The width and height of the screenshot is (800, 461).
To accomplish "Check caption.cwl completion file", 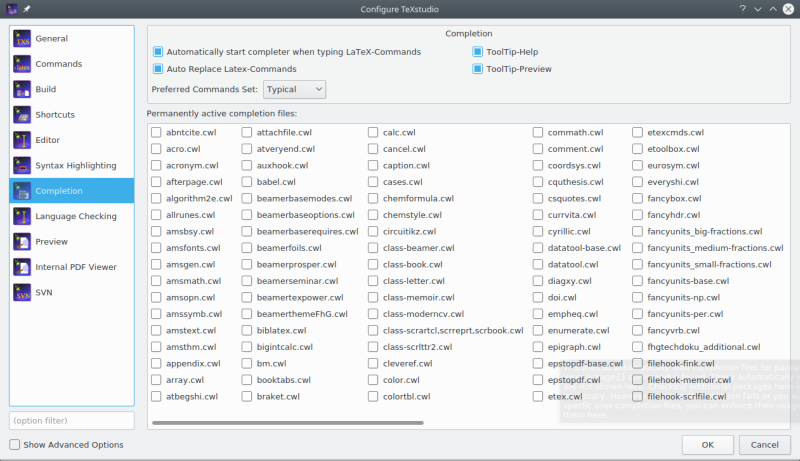I will 373,165.
